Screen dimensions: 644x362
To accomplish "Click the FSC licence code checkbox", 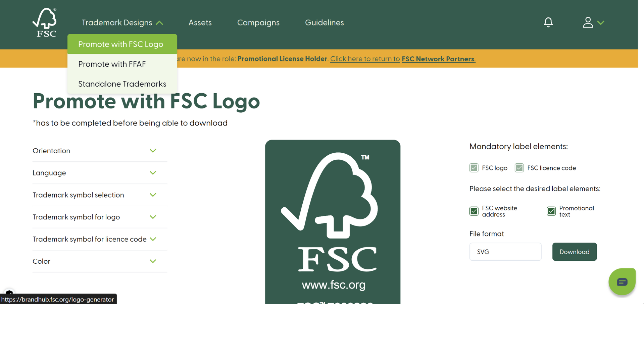I will (519, 168).
